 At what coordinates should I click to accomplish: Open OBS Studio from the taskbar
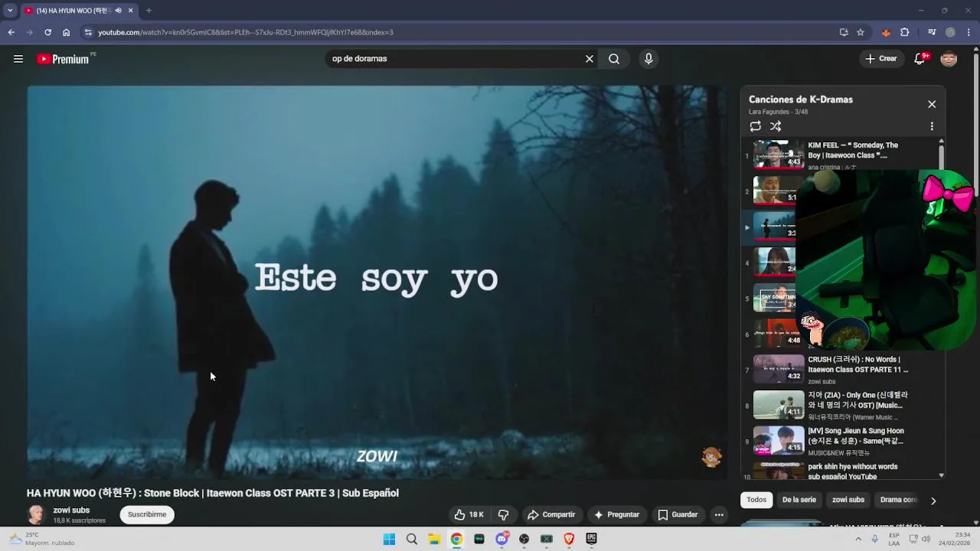(x=524, y=539)
